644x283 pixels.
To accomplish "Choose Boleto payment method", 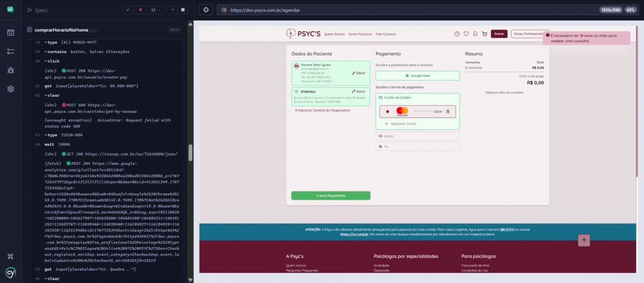I will tap(417, 136).
